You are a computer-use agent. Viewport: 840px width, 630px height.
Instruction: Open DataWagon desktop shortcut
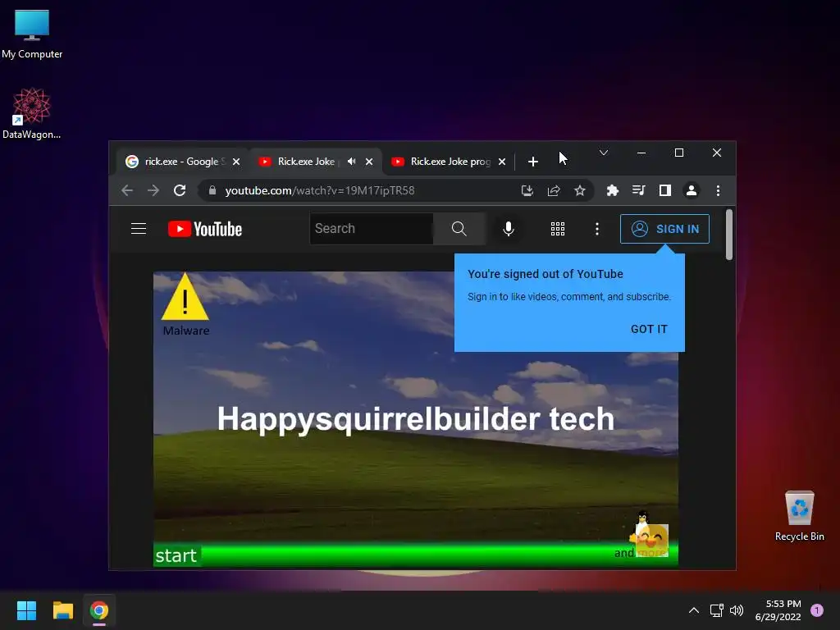[x=32, y=113]
